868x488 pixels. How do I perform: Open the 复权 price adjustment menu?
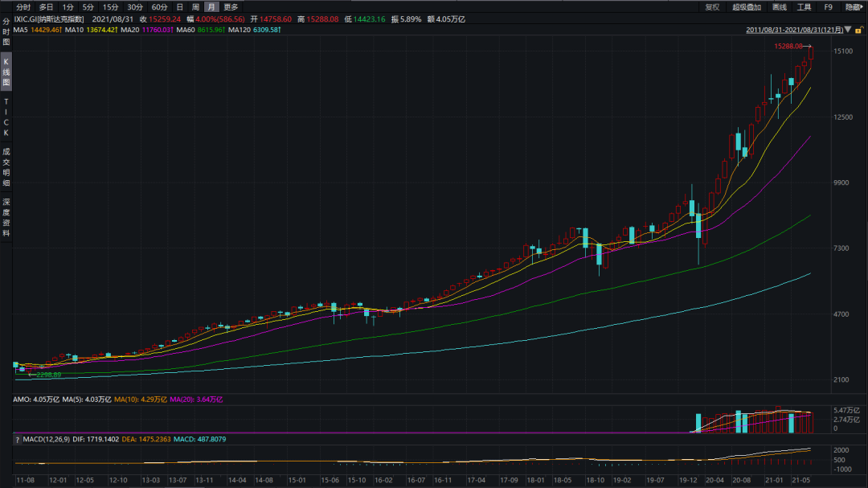(712, 7)
